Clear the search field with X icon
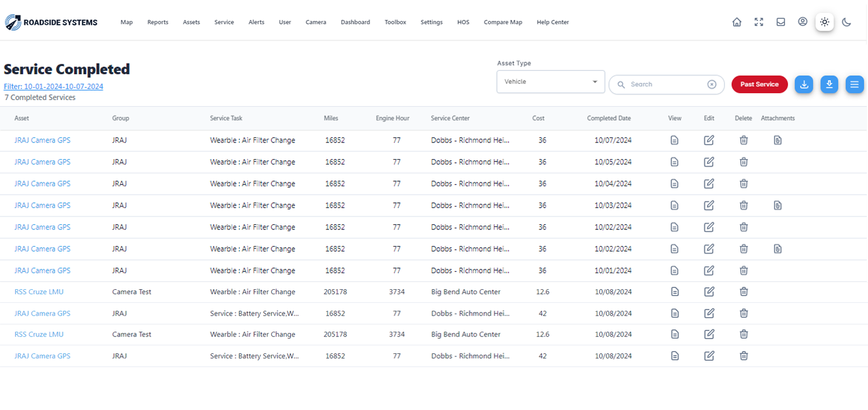868x410 pixels. click(712, 84)
